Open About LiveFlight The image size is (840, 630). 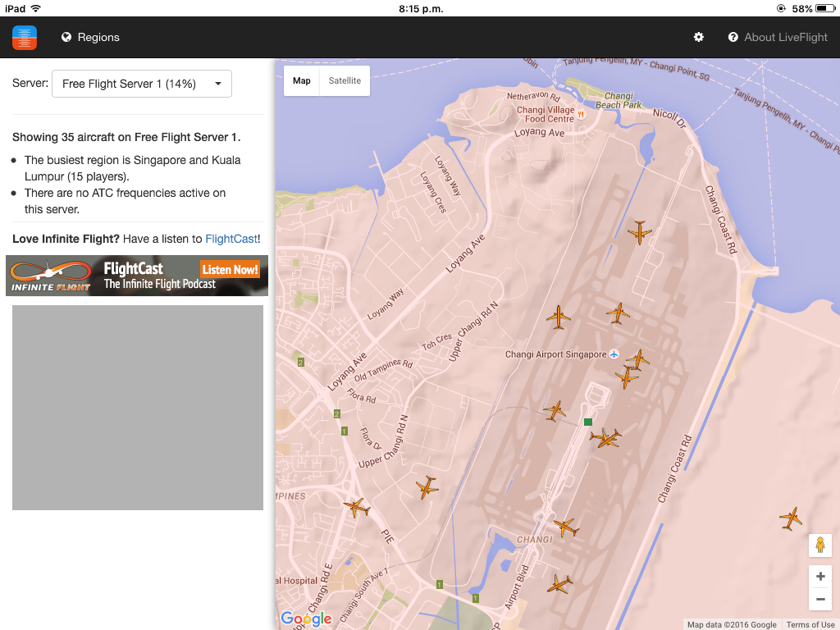[778, 37]
